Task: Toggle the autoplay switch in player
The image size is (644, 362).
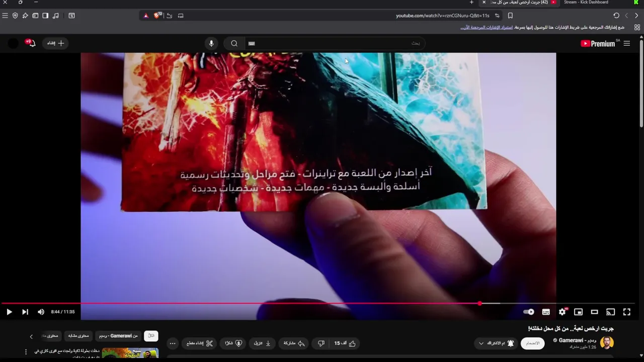Action: (528, 312)
